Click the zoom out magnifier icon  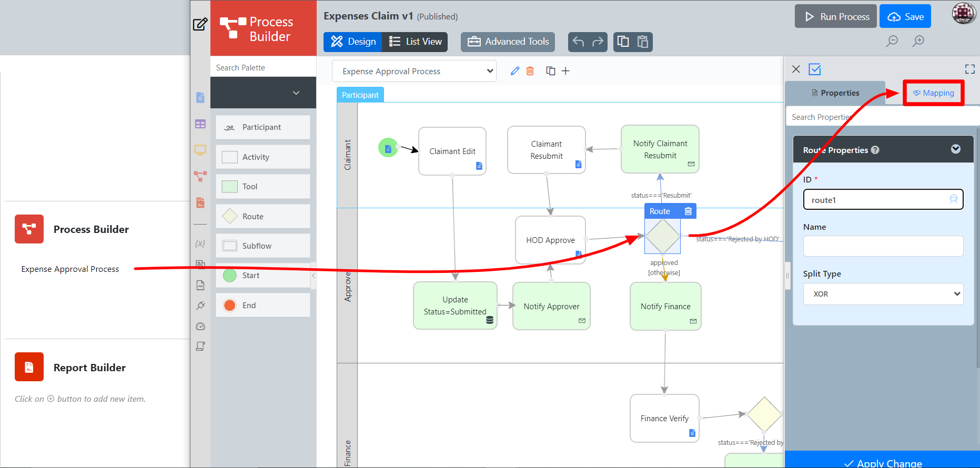(892, 41)
